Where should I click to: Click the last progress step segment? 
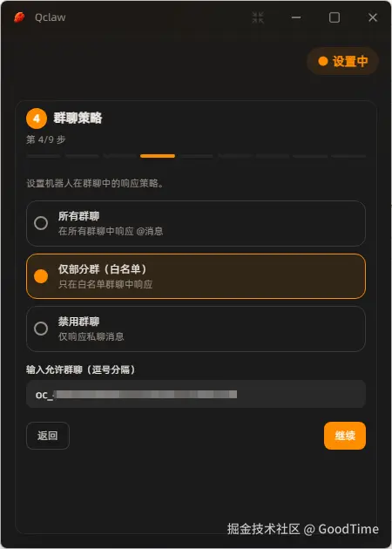coord(348,156)
